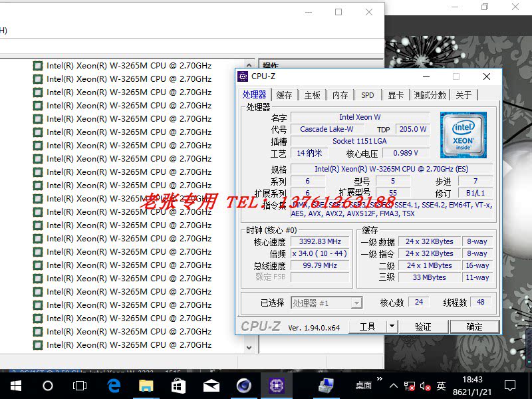Close the CPU-Z window
Viewport: 532px width, 399px height.
tap(487, 76)
